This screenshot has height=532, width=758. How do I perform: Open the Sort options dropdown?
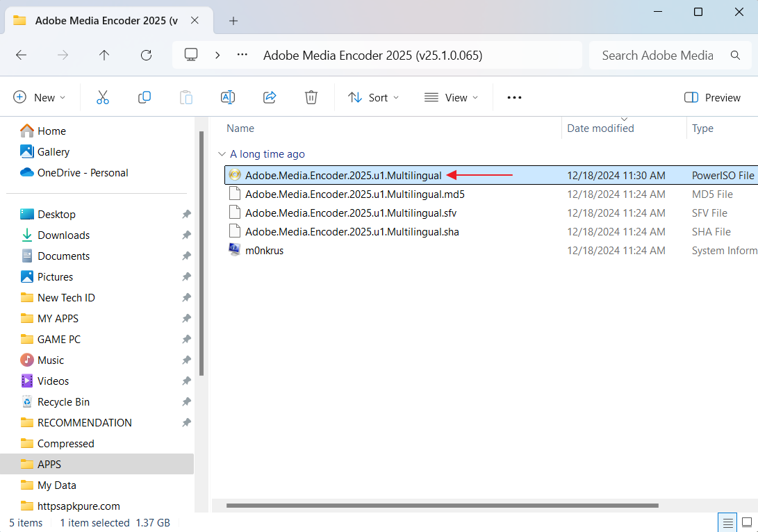coord(373,97)
